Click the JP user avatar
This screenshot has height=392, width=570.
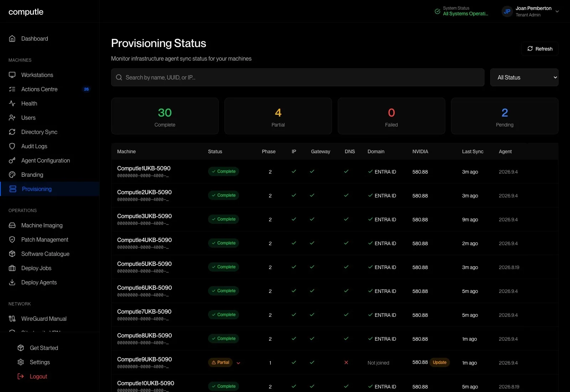coord(507,11)
